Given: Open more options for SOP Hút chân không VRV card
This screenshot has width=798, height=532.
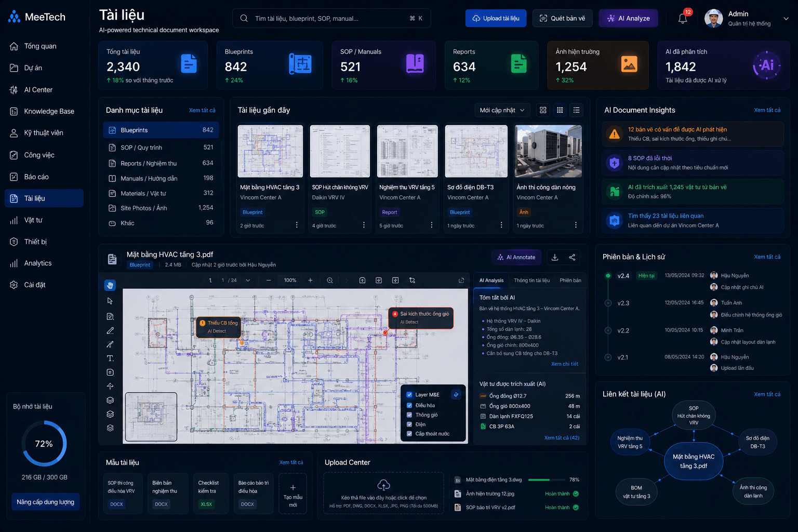Looking at the screenshot, I should click(364, 225).
